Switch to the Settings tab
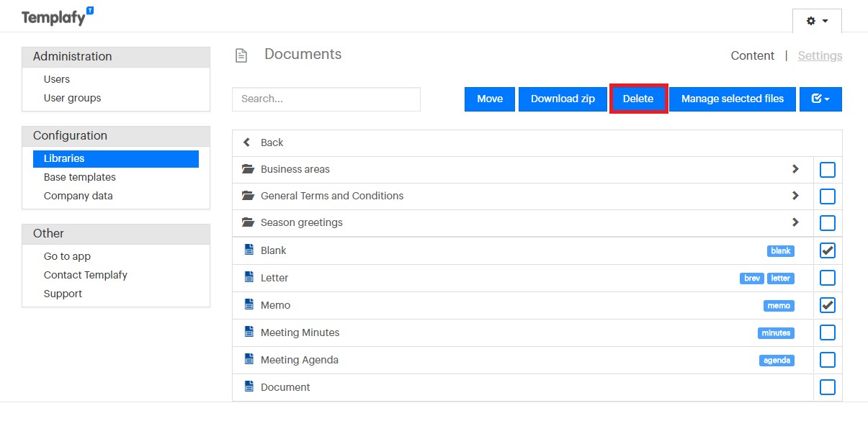 (820, 55)
